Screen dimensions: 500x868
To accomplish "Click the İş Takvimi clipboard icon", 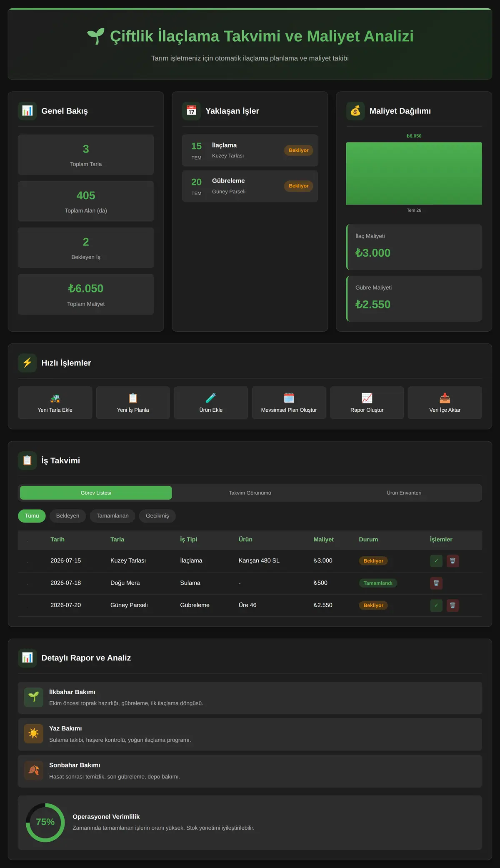I will click(27, 460).
